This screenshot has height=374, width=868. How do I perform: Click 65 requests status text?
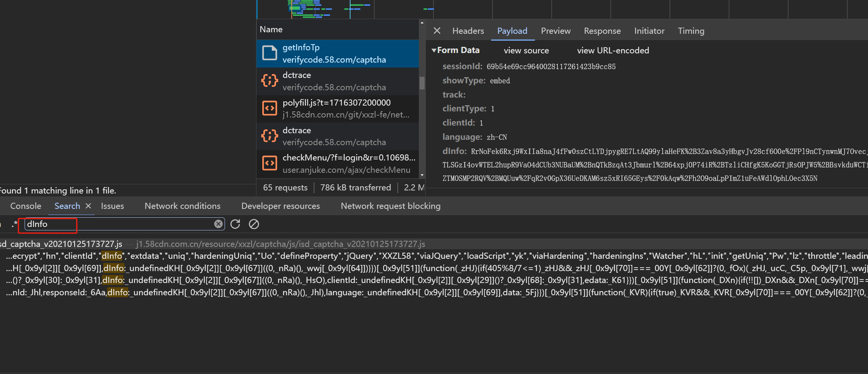(x=285, y=187)
